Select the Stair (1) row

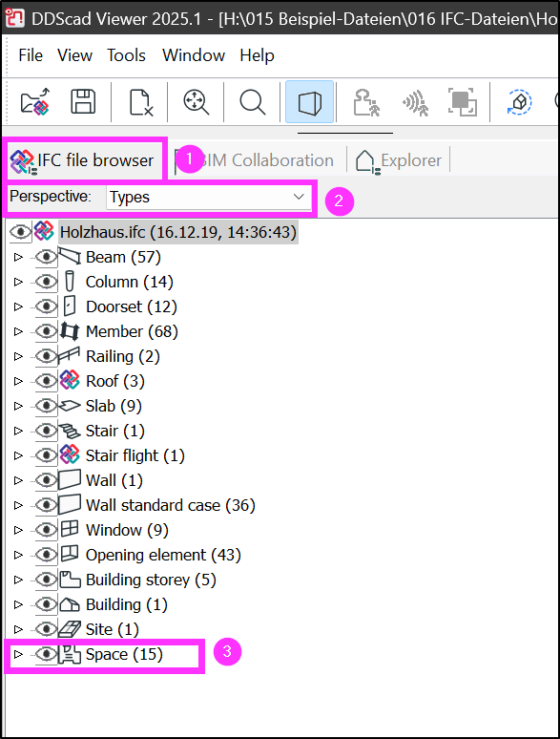tap(115, 431)
